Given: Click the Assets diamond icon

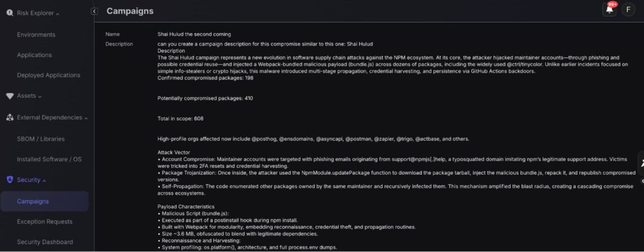Looking at the screenshot, I should pyautogui.click(x=10, y=96).
